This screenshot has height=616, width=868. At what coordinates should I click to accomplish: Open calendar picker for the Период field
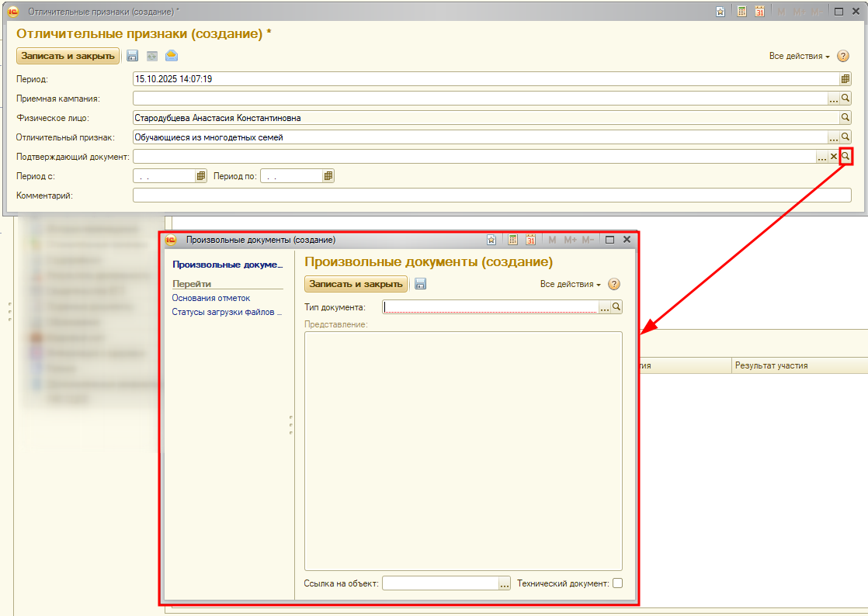point(845,79)
